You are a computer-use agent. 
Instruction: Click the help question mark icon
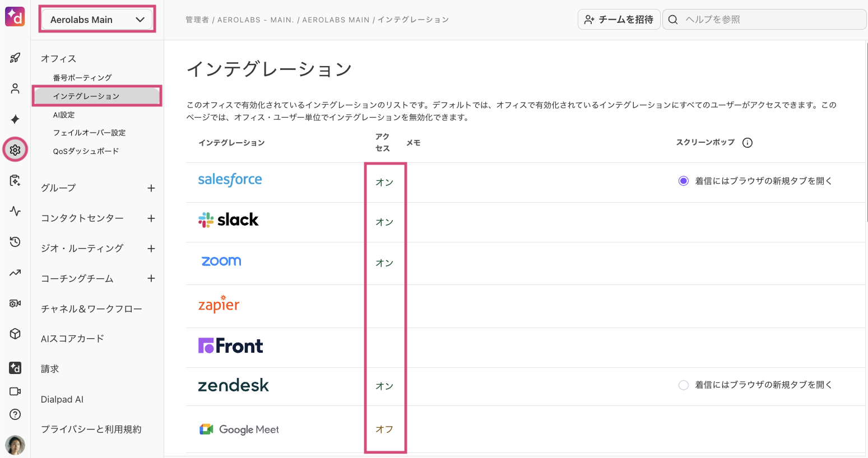[15, 414]
